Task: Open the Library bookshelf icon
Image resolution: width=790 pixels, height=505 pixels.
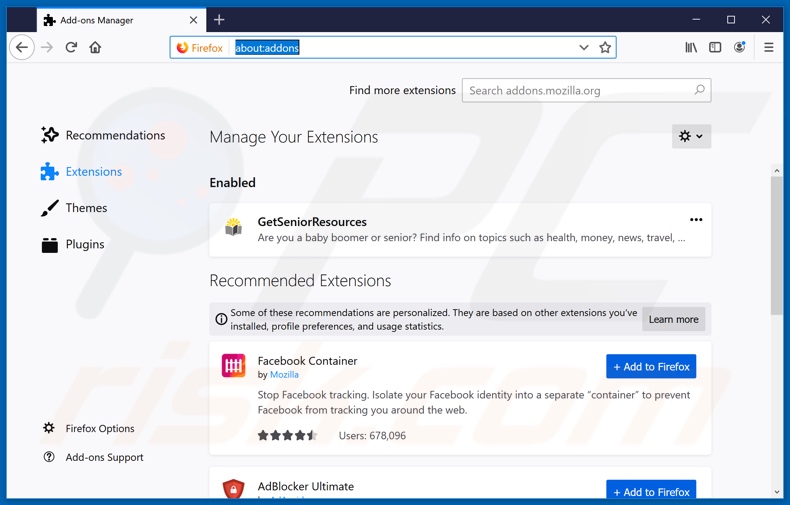Action: tap(691, 48)
